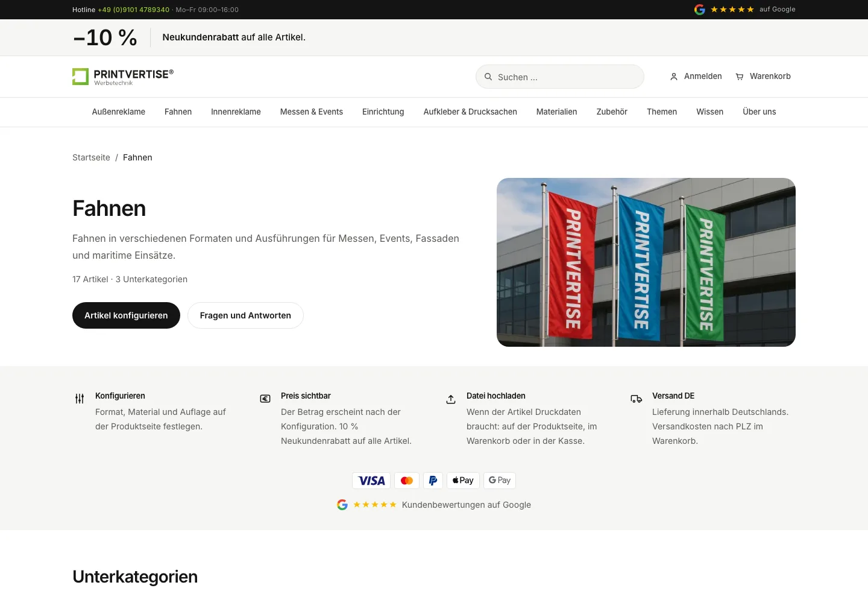Click the Datei hochladen upload icon
The height and width of the screenshot is (591, 868).
pyautogui.click(x=451, y=399)
